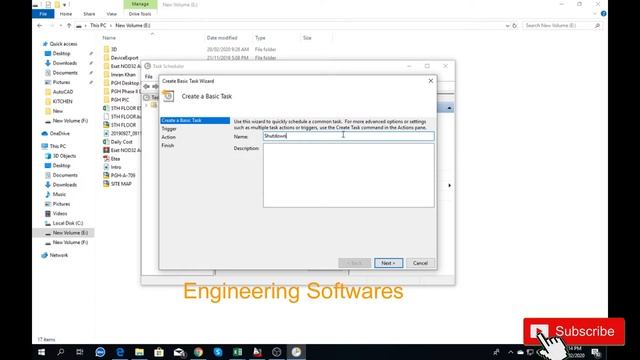The width and height of the screenshot is (640, 360).
Task: Select Local Disk (C:) in navigation pane
Action: point(68,223)
